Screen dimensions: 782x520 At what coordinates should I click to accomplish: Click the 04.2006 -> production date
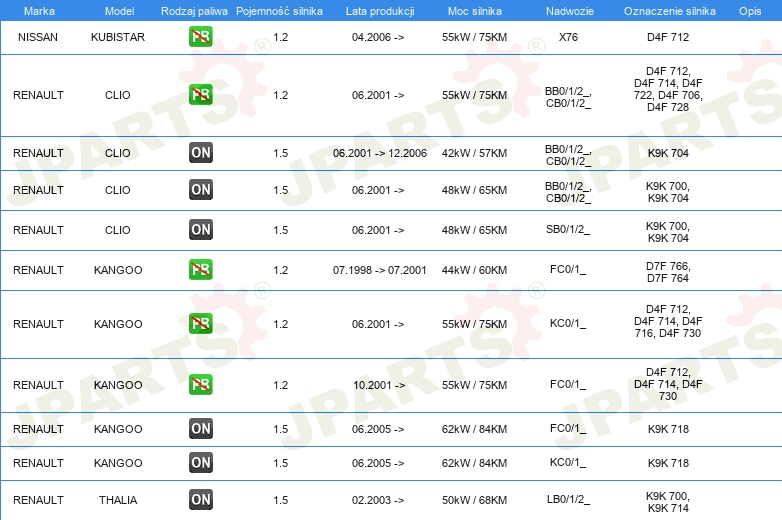[x=378, y=37]
